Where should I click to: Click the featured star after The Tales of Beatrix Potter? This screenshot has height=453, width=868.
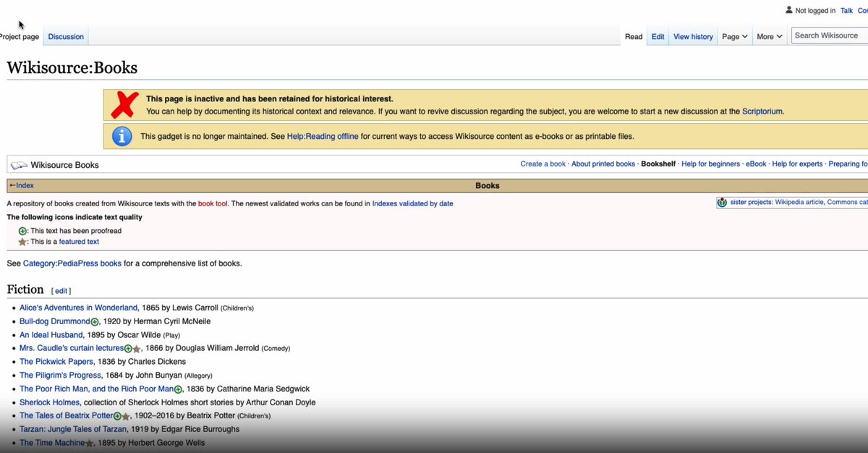(126, 416)
